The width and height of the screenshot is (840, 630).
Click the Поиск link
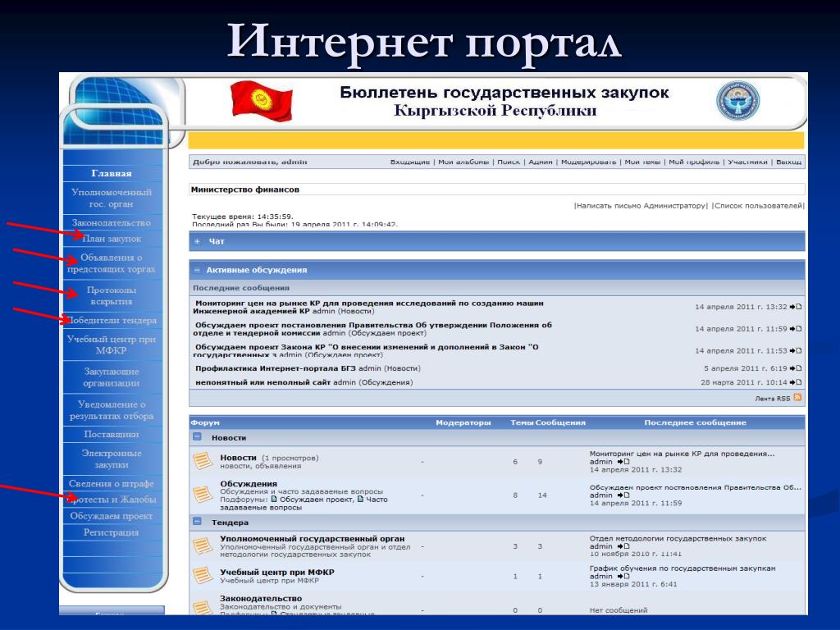pos(509,162)
